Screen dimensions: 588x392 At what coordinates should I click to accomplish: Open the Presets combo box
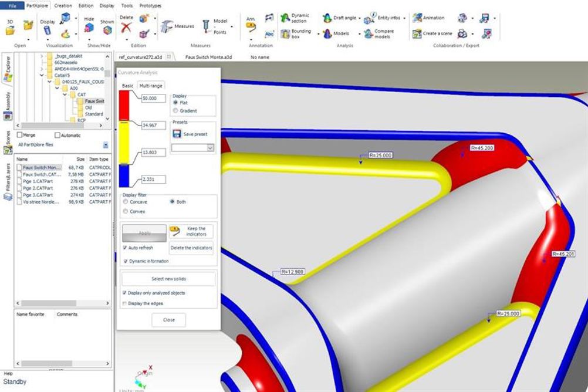tap(192, 148)
